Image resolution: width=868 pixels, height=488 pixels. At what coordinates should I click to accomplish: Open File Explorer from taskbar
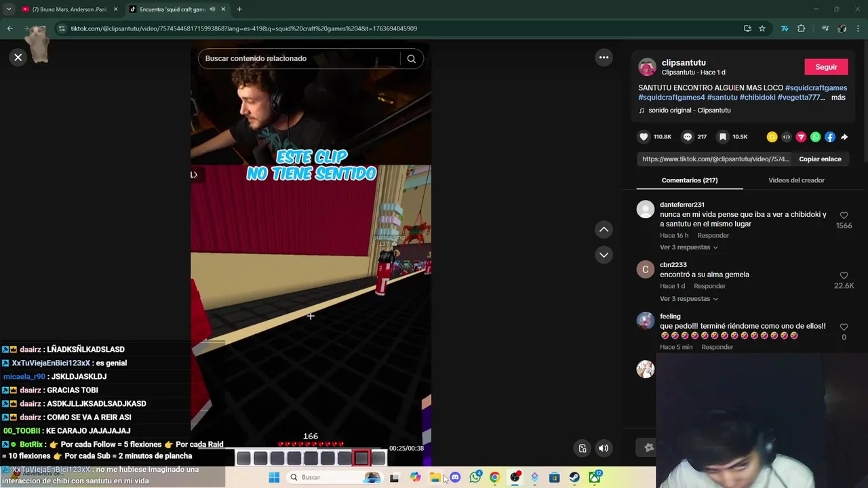pyautogui.click(x=435, y=477)
